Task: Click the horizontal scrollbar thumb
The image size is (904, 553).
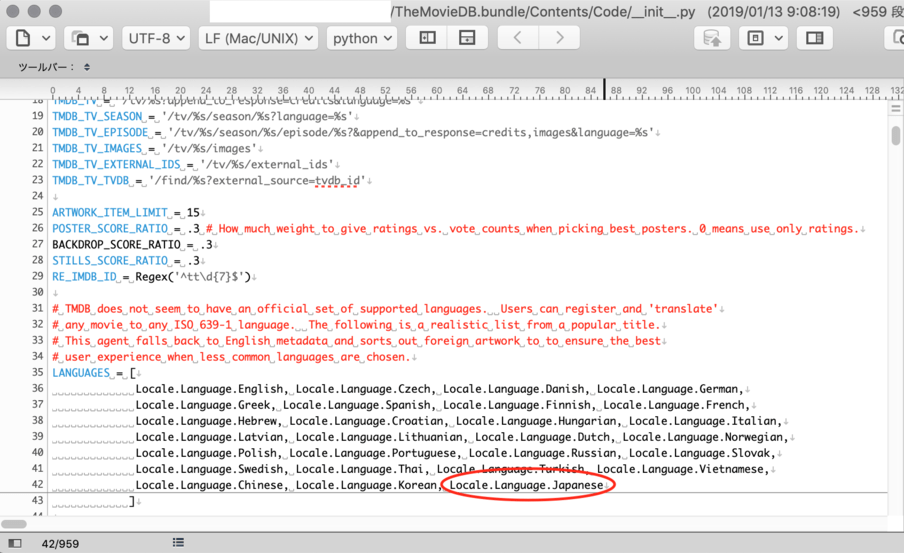Action: 14,524
